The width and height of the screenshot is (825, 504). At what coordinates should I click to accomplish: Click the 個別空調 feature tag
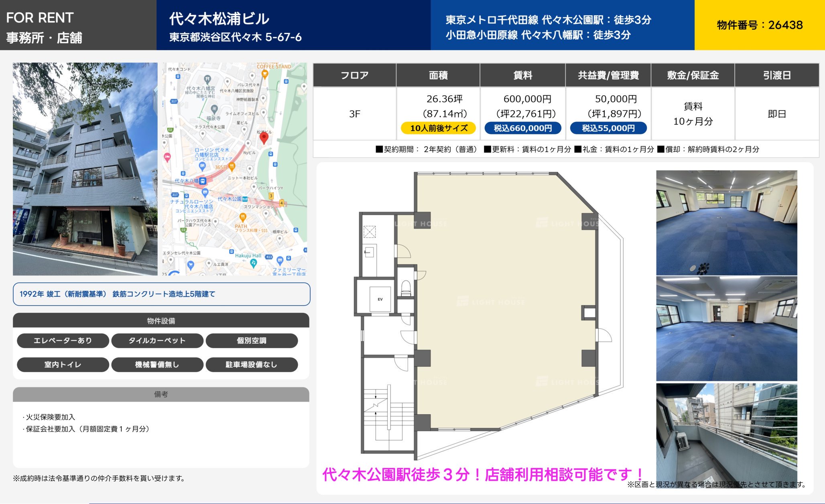(x=252, y=340)
